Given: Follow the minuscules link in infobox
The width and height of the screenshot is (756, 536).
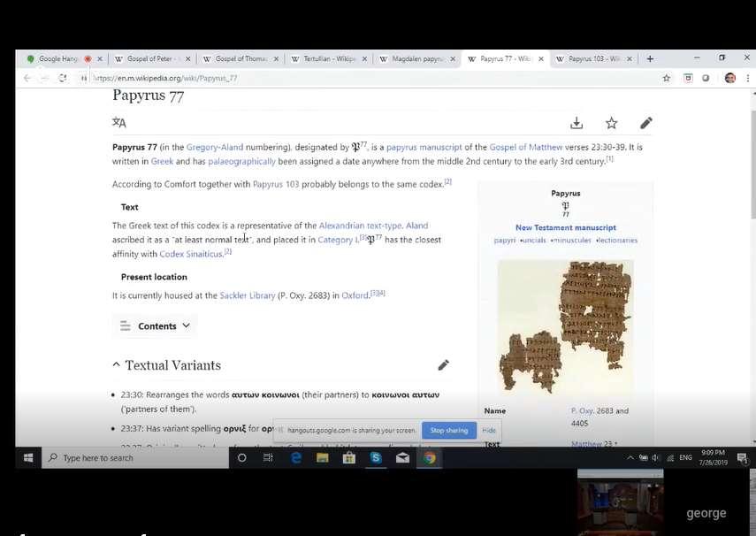Looking at the screenshot, I should (x=572, y=240).
